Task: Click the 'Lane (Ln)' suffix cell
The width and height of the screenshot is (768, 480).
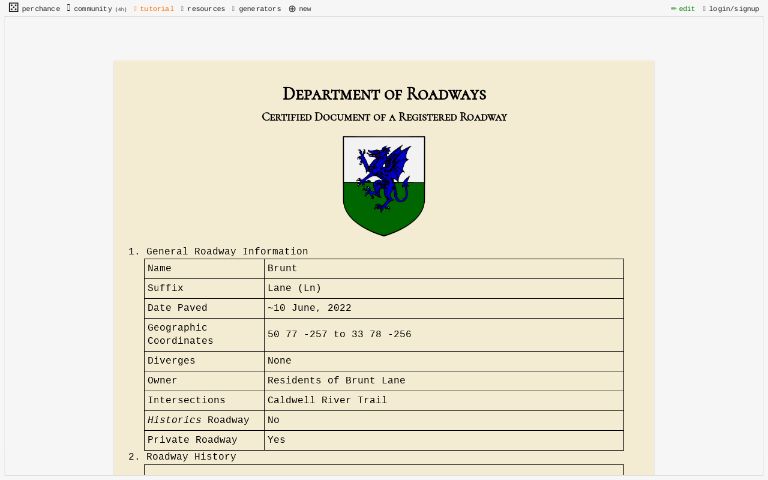Action: [294, 288]
